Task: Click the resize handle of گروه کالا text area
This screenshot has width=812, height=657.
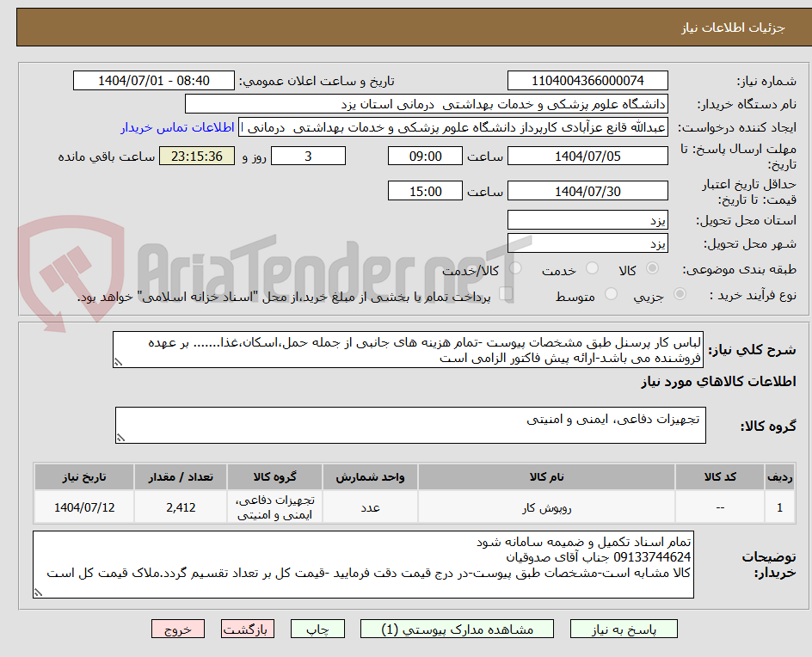Action: click(122, 439)
